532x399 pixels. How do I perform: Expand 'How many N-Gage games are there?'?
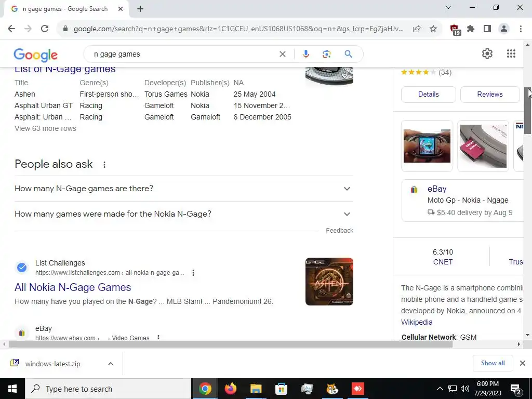click(184, 189)
